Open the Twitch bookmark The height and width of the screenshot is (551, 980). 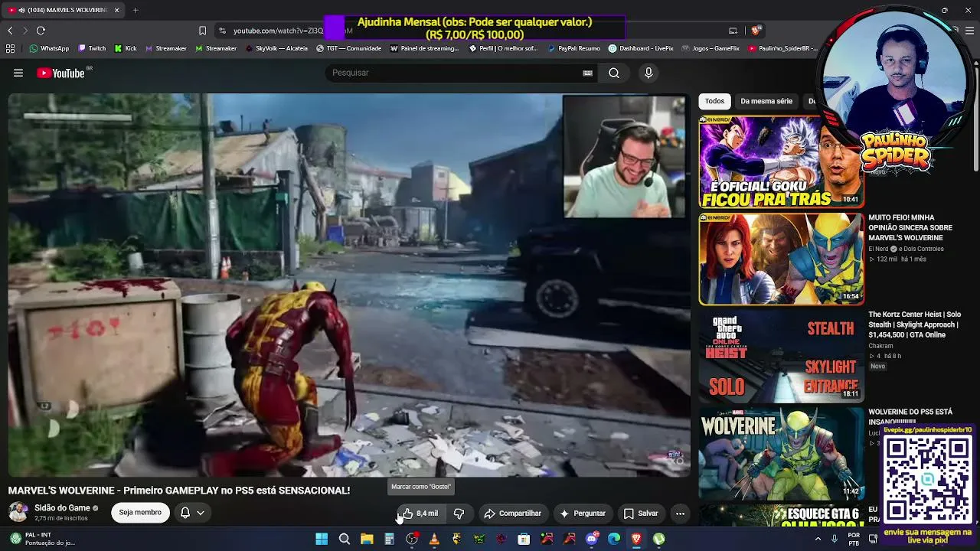click(92, 48)
